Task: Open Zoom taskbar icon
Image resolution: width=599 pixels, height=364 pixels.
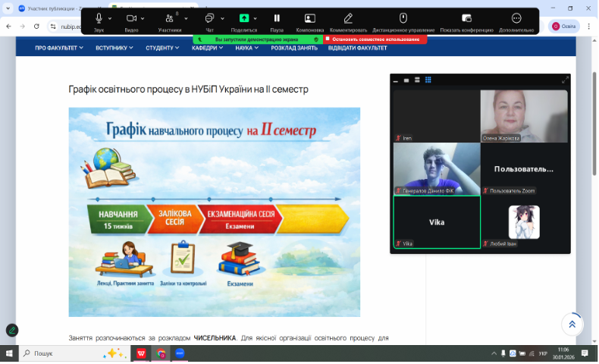Action: (180, 353)
